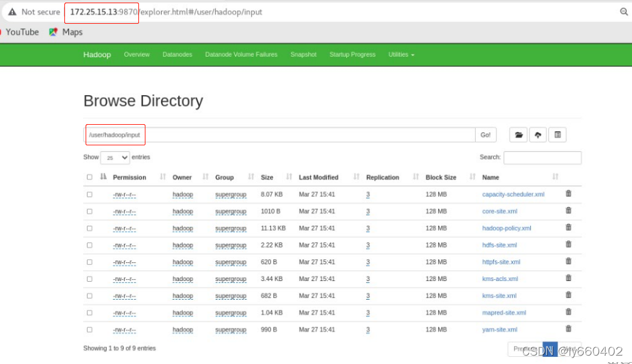Open the yarn-site.xml file link

click(x=499, y=330)
